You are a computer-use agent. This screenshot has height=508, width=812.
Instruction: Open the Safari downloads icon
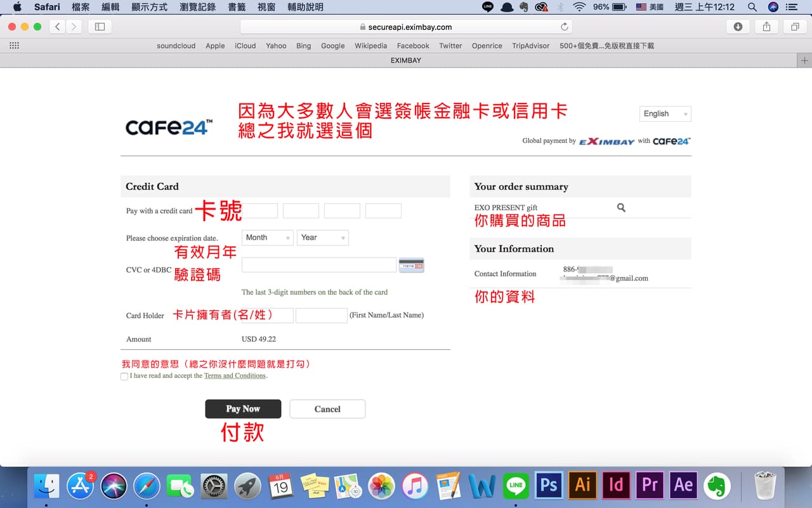tap(738, 27)
